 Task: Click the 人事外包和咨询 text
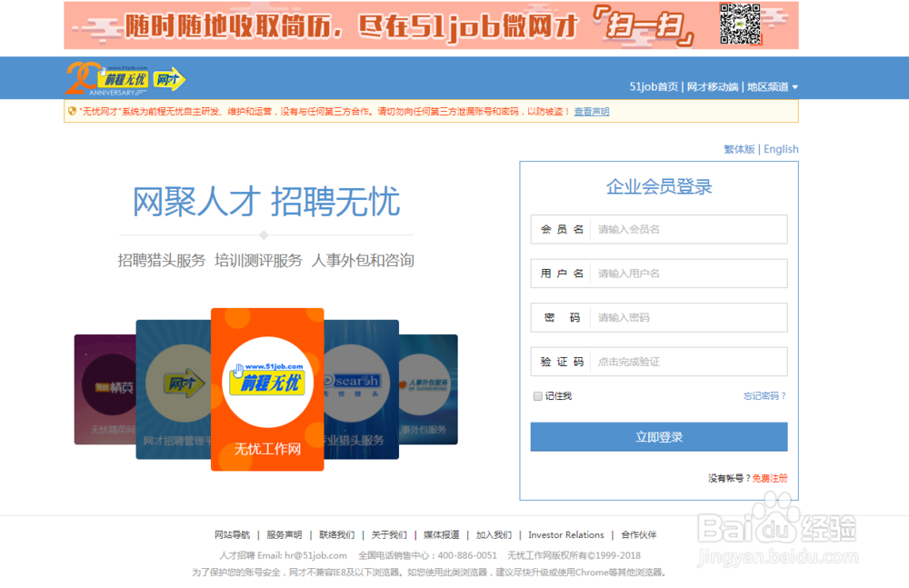[x=363, y=260]
